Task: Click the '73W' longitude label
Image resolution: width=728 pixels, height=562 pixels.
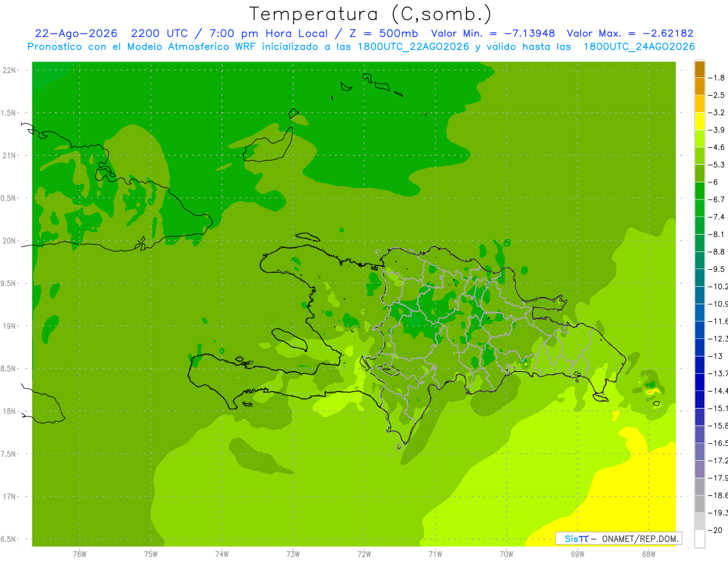Action: 293,554
